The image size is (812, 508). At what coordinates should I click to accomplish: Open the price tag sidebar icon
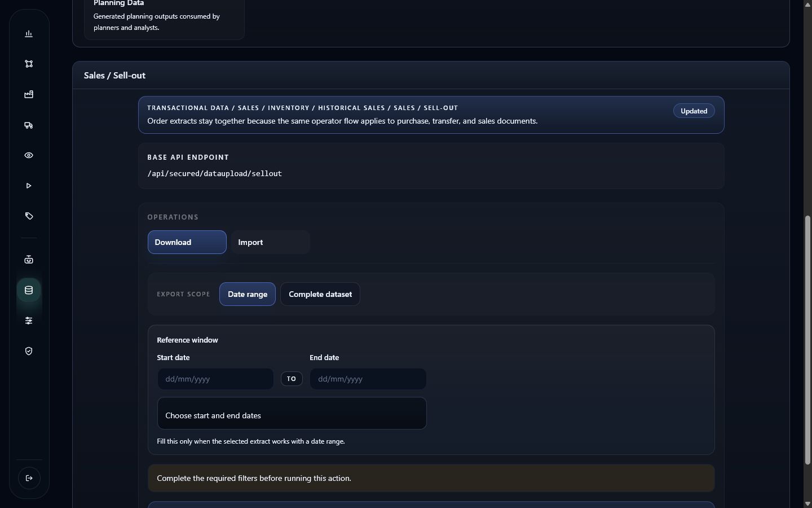click(x=29, y=216)
